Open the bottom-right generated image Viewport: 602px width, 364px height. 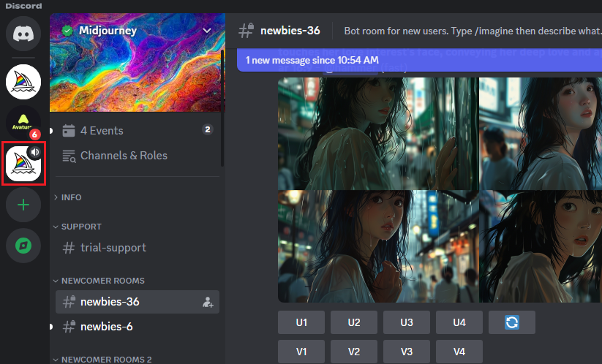click(x=541, y=246)
